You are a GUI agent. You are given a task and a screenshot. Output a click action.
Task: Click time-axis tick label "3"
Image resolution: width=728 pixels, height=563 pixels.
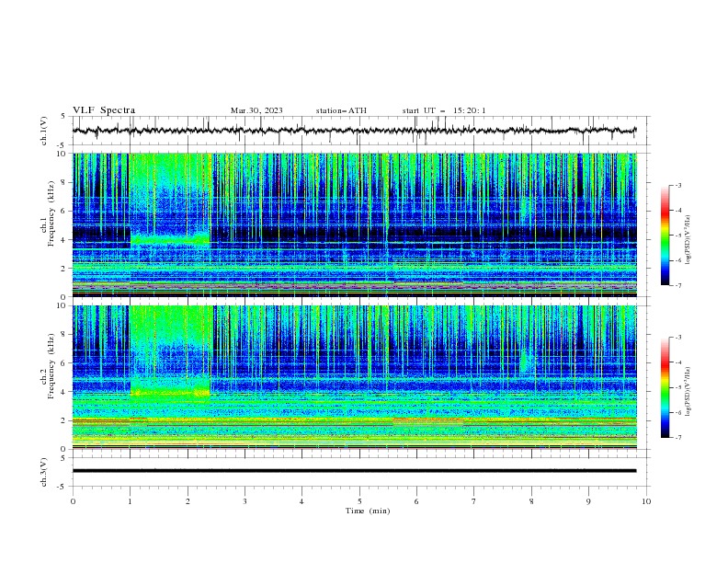[x=245, y=501]
